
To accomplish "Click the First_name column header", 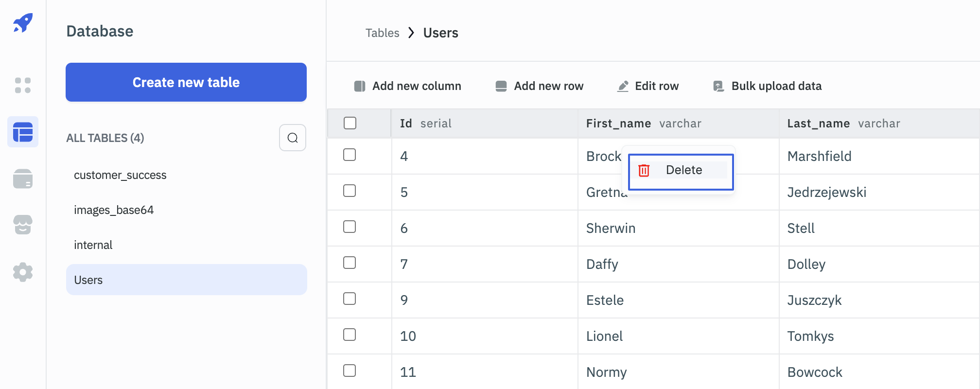I will (618, 124).
